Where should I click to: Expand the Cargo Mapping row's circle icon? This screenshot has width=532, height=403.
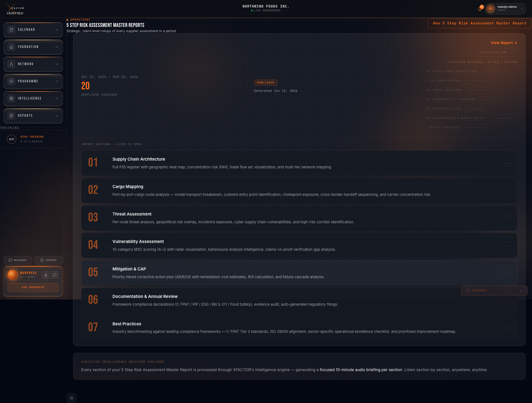506,191
